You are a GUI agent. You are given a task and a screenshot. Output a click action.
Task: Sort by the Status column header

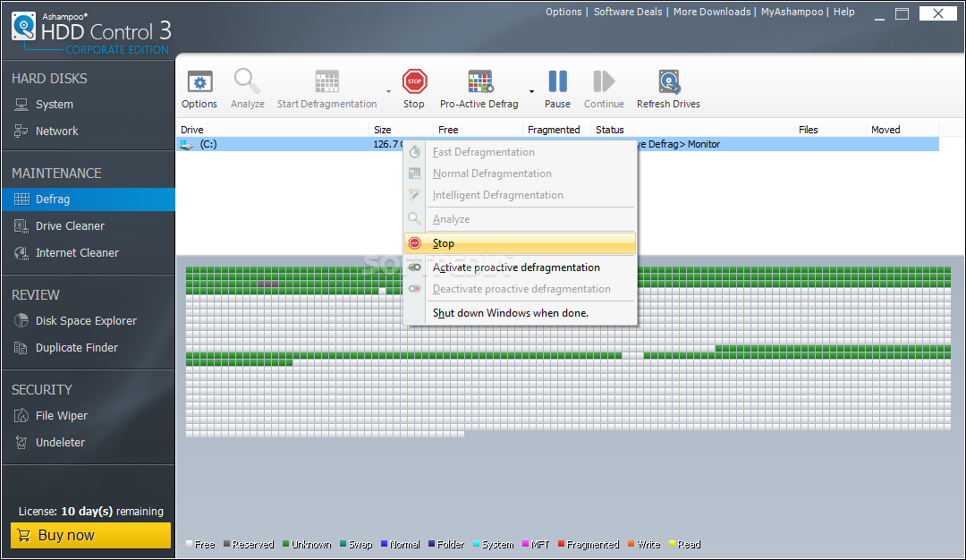point(691,130)
